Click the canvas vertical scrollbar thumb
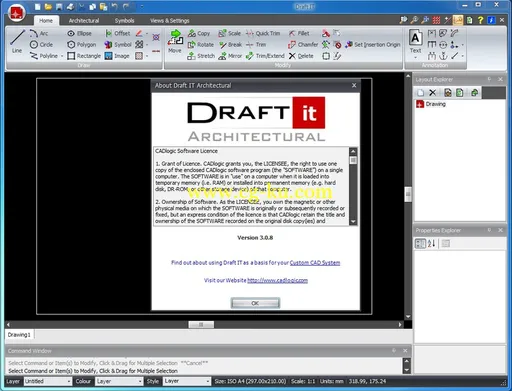Image resolution: width=512 pixels, height=391 pixels. coord(408,194)
